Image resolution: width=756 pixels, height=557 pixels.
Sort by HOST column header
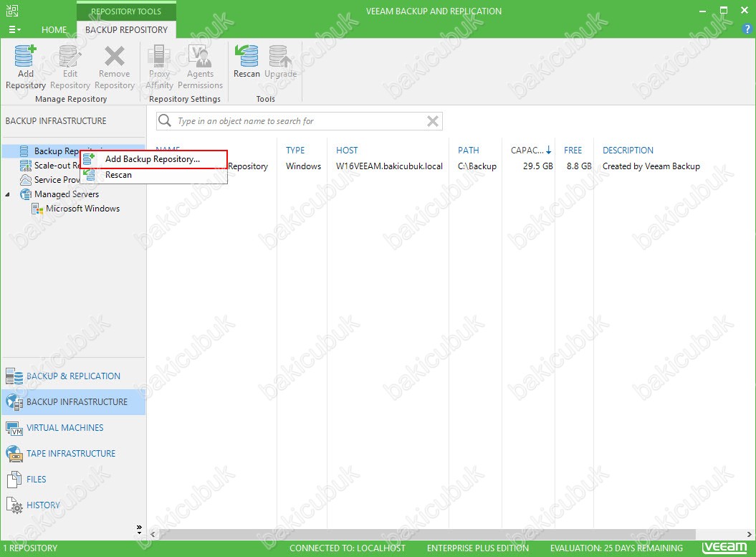347,151
